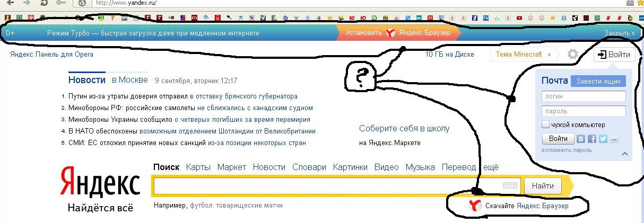Collapse the mail panel with the chevron
644x223 pixels.
click(624, 154)
